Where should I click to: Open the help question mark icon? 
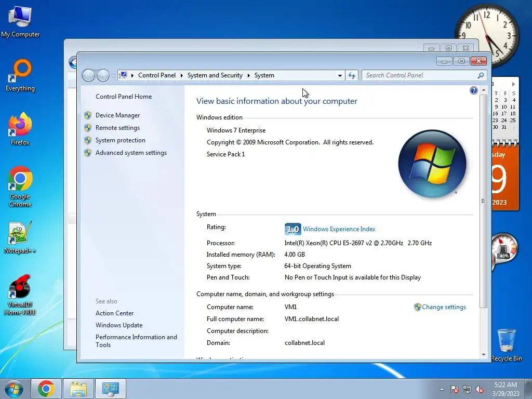[474, 90]
